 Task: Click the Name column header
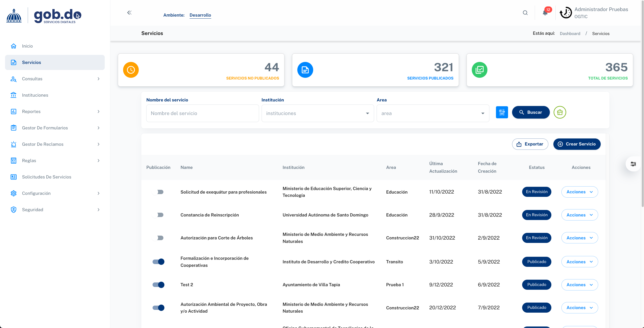pyautogui.click(x=187, y=167)
